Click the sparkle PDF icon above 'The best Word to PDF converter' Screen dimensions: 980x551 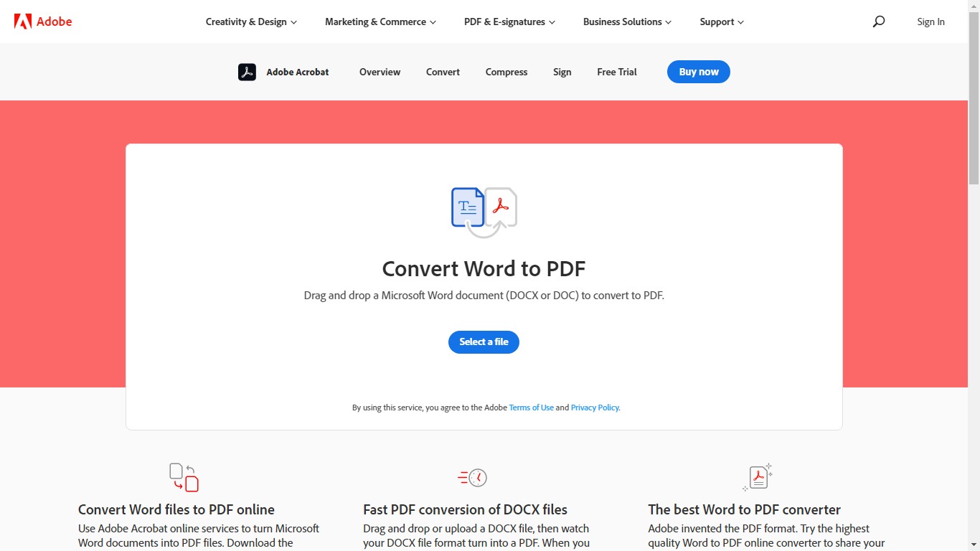(x=758, y=477)
